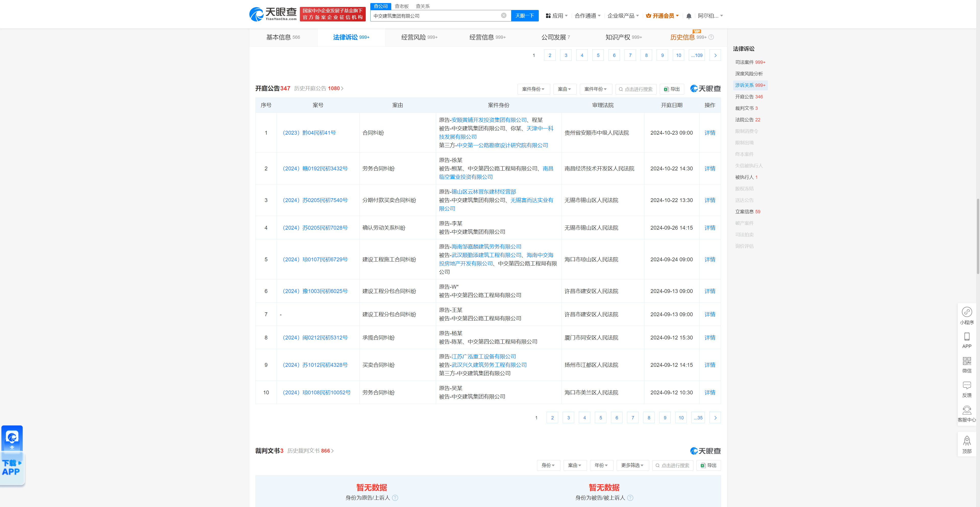Click help icon next to 身份为被告/被上诉人

click(630, 498)
